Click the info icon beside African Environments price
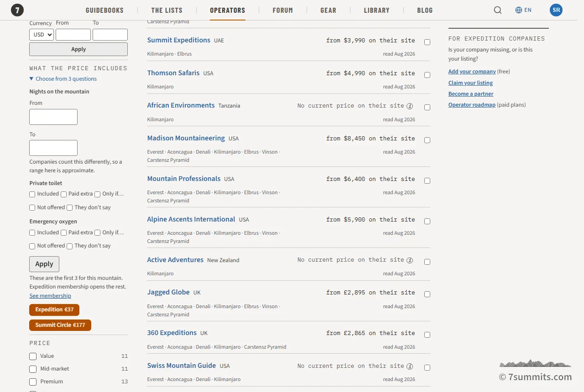Screen dimensions: 584x392 (x=410, y=106)
